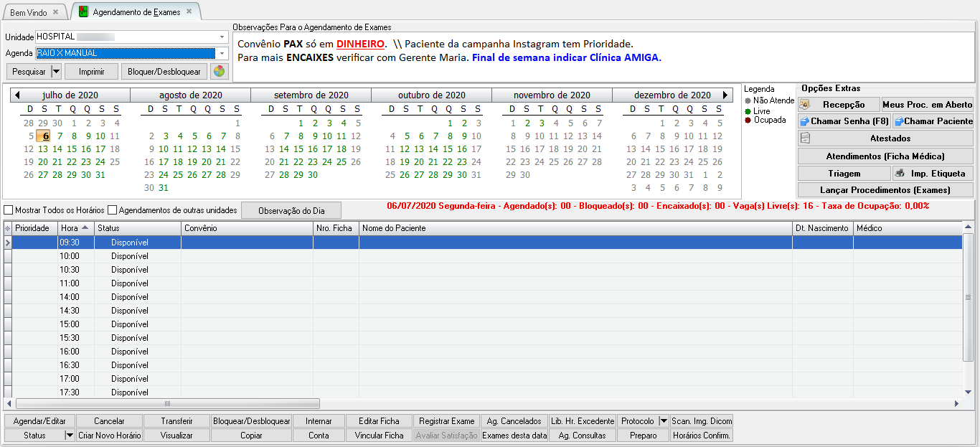Open the Protocolo dropdown arrow
The width and height of the screenshot is (980, 447).
pyautogui.click(x=663, y=421)
